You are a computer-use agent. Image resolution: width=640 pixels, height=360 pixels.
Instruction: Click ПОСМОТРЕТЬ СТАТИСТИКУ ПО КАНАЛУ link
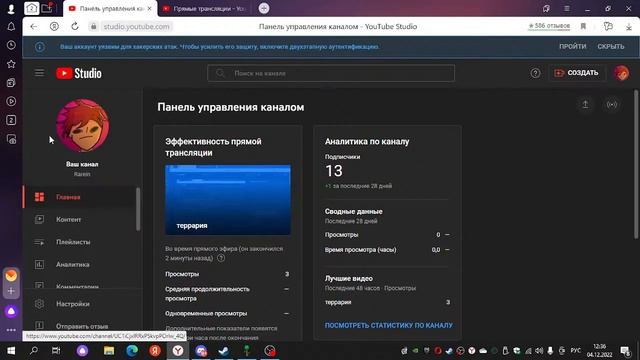(x=389, y=325)
